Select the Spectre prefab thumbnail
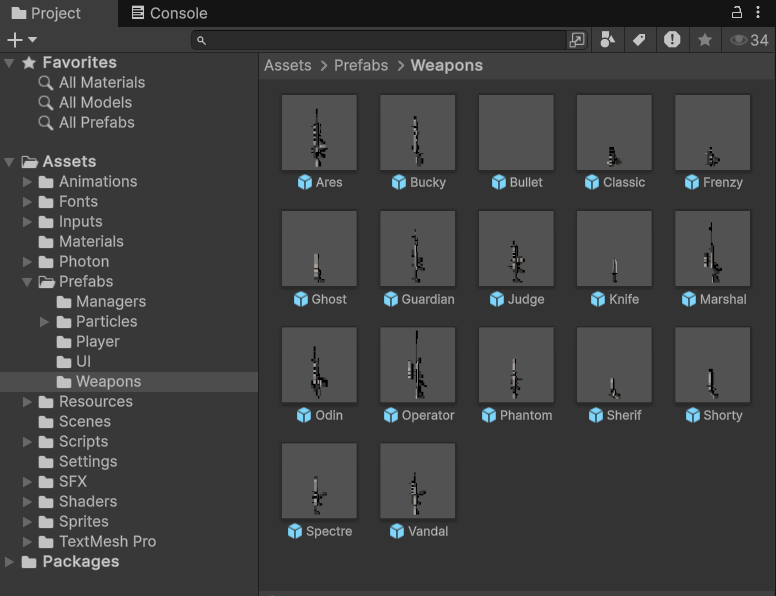776x596 pixels. point(319,481)
